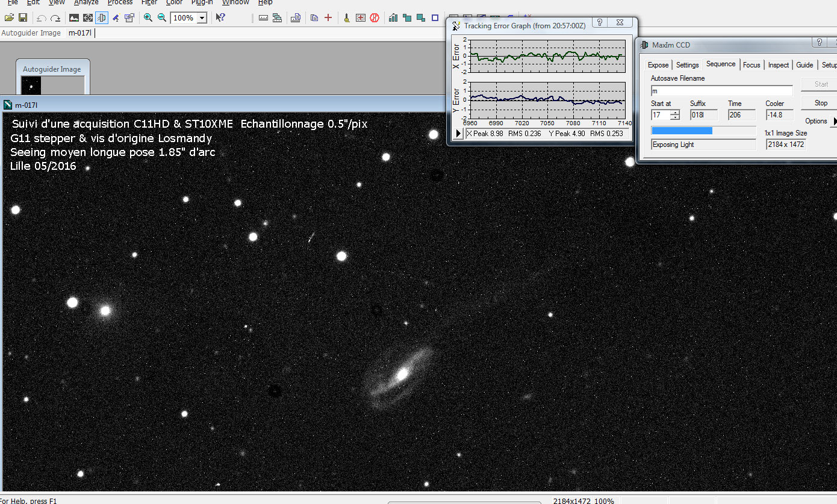Click the Tracking Error Graph help button
837x504 pixels.
click(x=599, y=23)
